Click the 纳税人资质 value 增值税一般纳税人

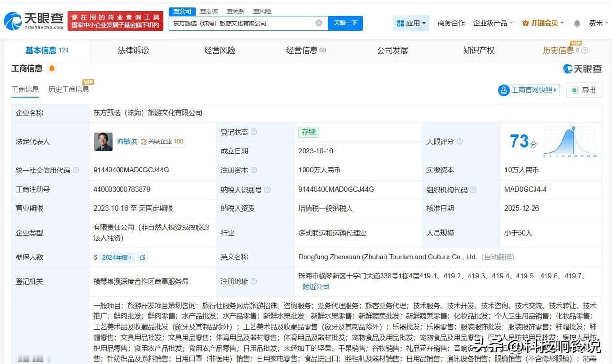pos(326,208)
